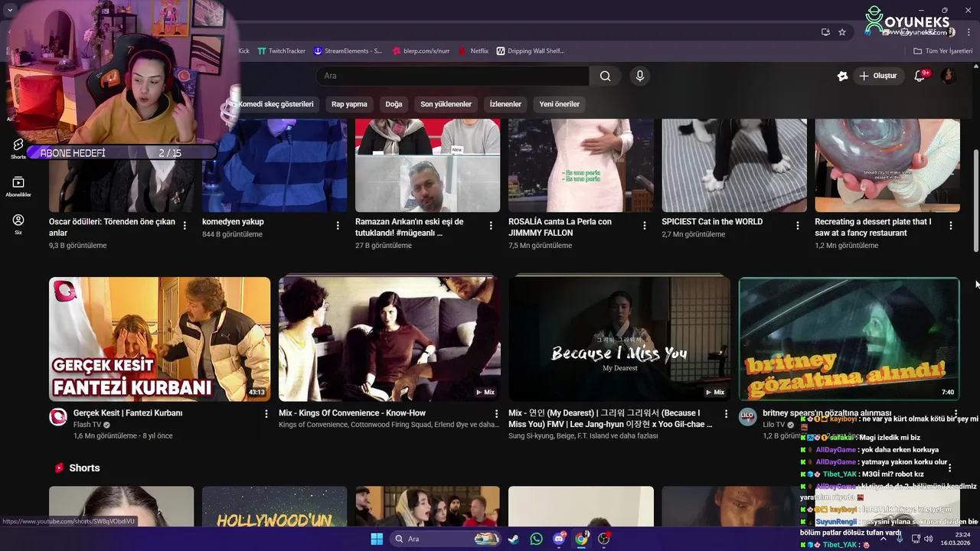This screenshot has width=980, height=551.
Task: Open options for Oscar ödülleri video
Action: [185, 226]
